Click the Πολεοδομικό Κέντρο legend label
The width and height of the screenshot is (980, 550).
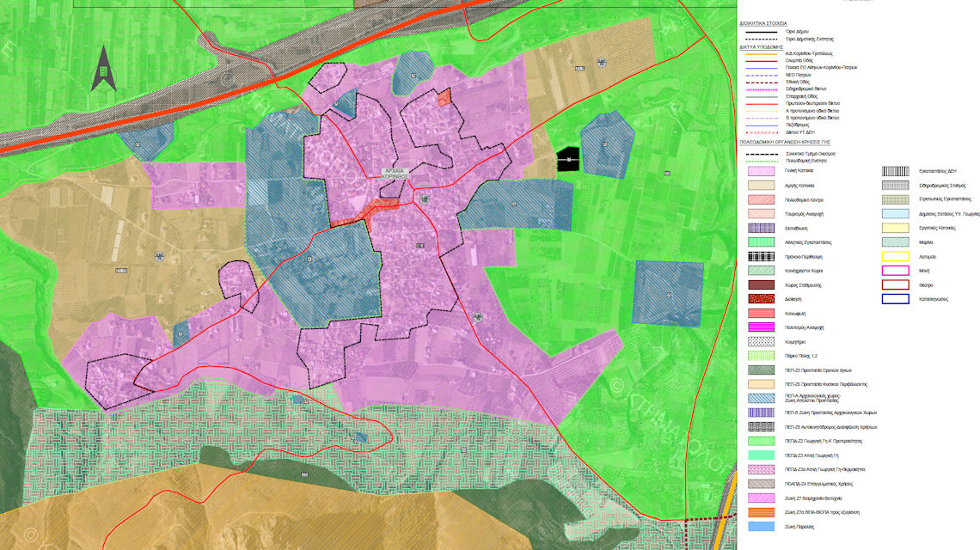coord(804,200)
